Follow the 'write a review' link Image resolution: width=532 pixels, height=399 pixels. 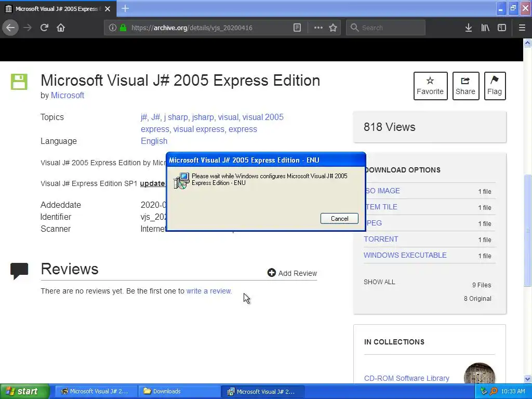209,291
